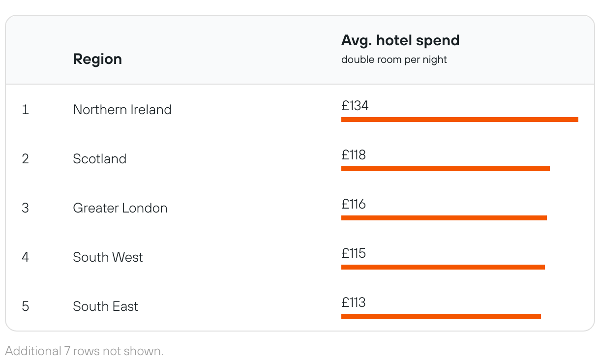Select rank number 4 beside South West
This screenshot has width=600, height=364.
(26, 257)
